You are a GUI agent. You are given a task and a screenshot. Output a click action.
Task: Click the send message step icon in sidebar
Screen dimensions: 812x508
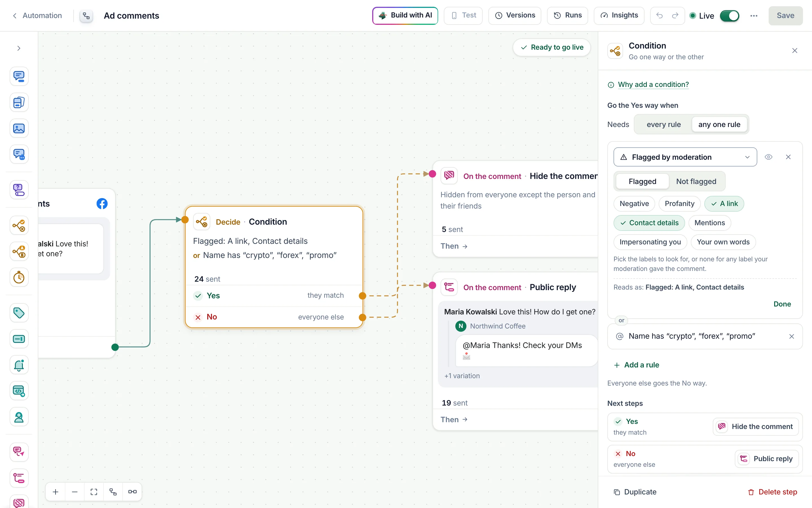[x=19, y=76]
